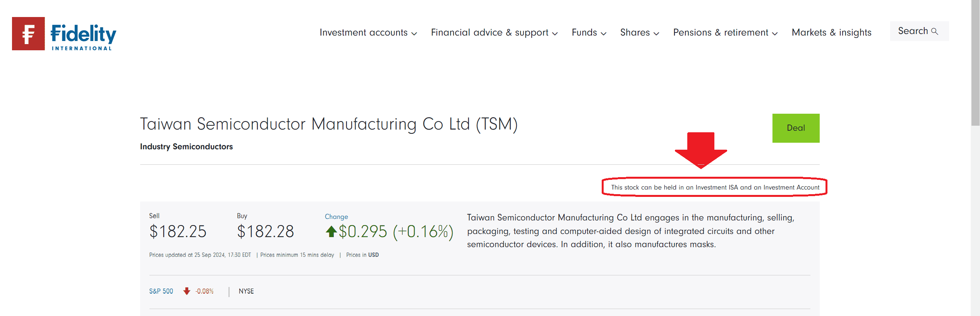Click the red down arrow beside S&P 500
980x316 pixels.
(187, 291)
